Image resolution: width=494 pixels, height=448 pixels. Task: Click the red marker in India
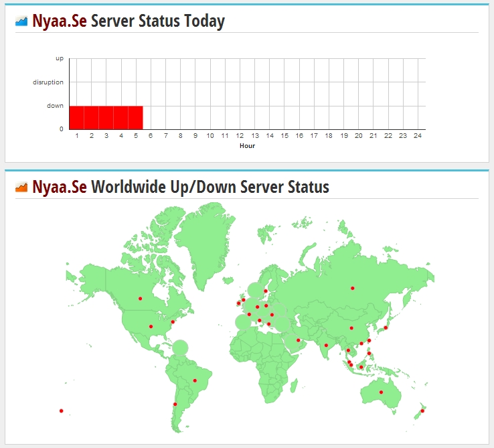click(x=326, y=346)
